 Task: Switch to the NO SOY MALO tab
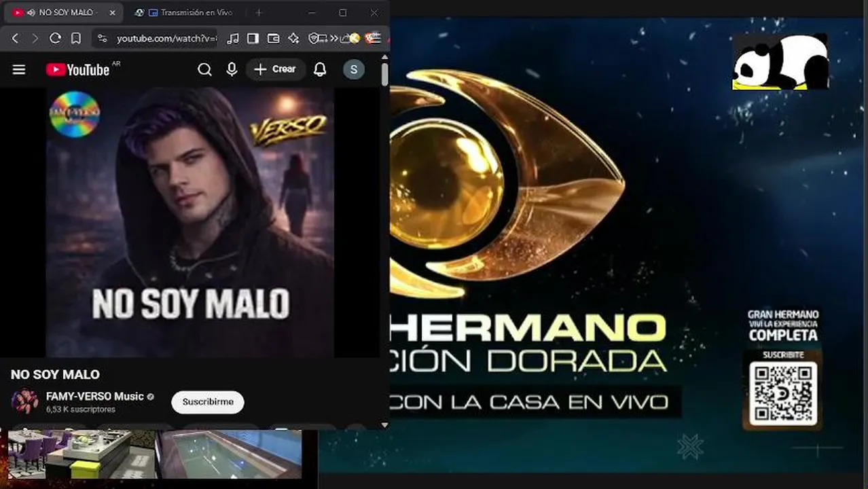65,13
